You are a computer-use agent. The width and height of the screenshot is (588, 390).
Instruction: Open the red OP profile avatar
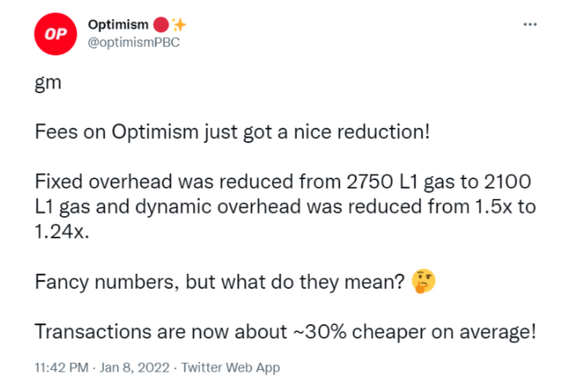pos(56,34)
